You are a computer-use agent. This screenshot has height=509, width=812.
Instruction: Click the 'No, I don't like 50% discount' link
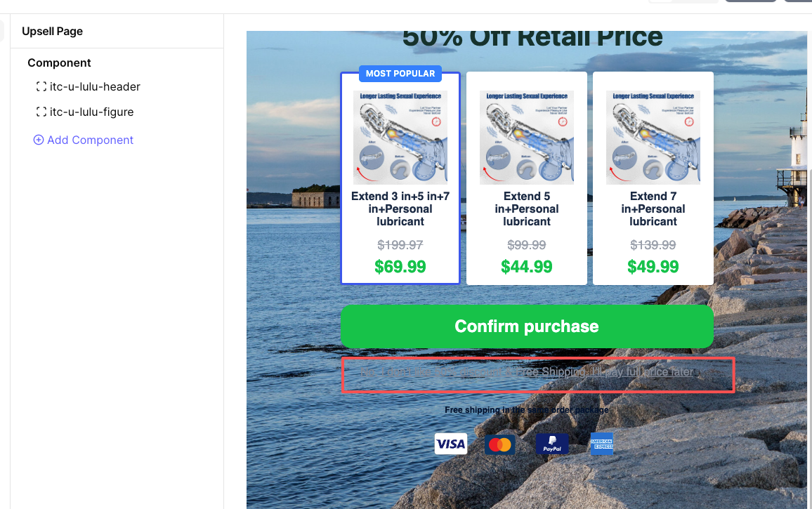click(x=527, y=372)
